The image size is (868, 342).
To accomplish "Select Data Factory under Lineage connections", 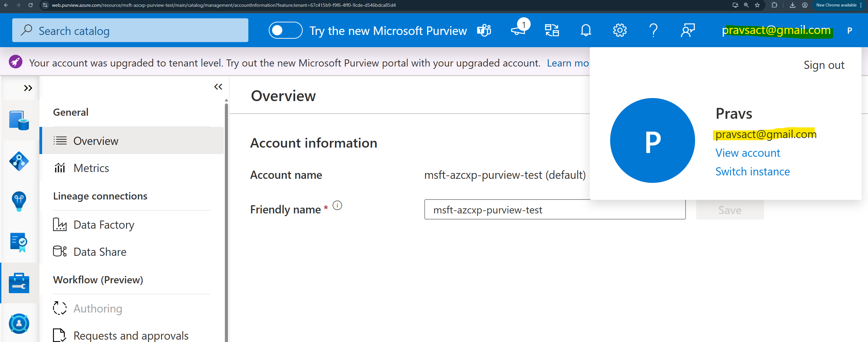I will (103, 224).
